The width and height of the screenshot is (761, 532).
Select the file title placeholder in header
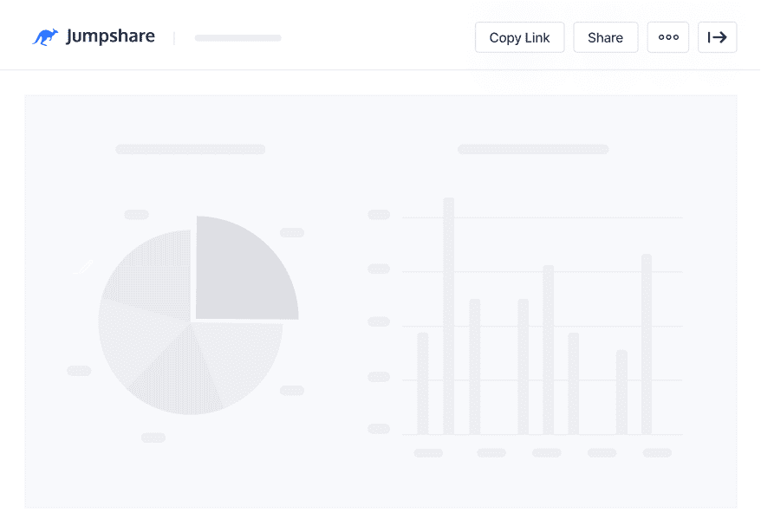[x=237, y=38]
